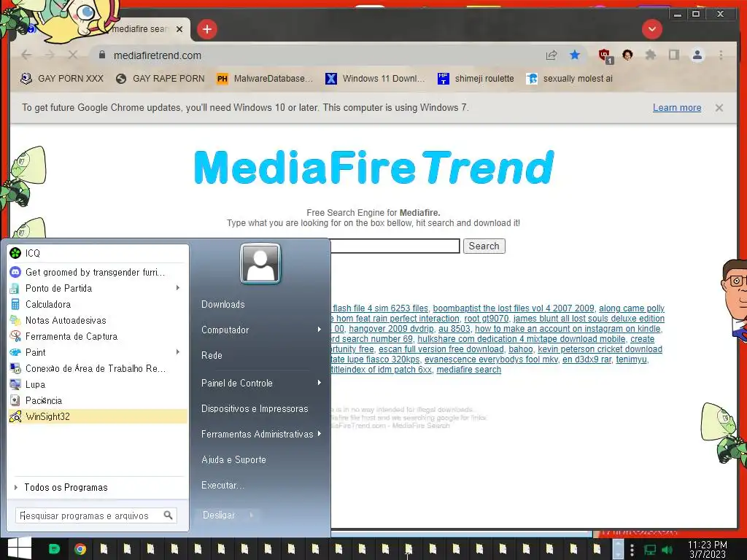Launch ICQ from the Start menu
The image size is (747, 560).
[x=98, y=253]
